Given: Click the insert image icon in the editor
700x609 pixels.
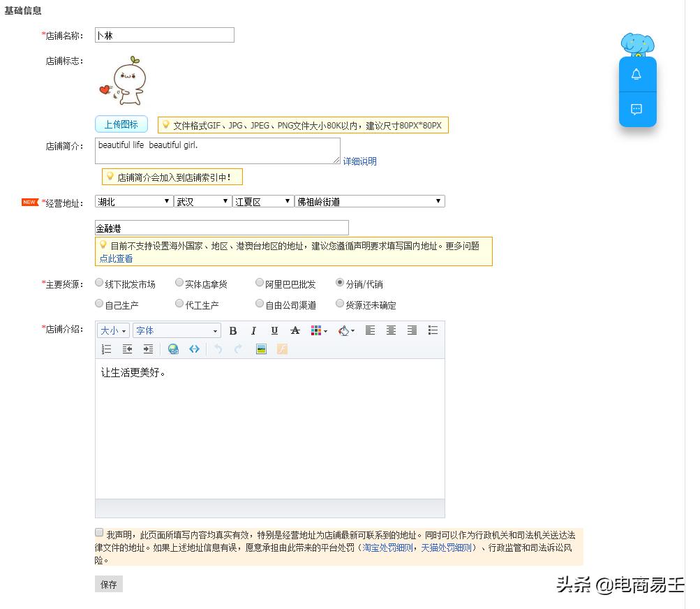Looking at the screenshot, I should (x=260, y=348).
